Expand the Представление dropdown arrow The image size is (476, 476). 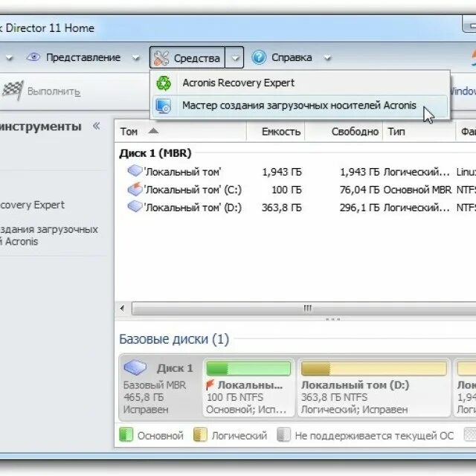tap(135, 58)
